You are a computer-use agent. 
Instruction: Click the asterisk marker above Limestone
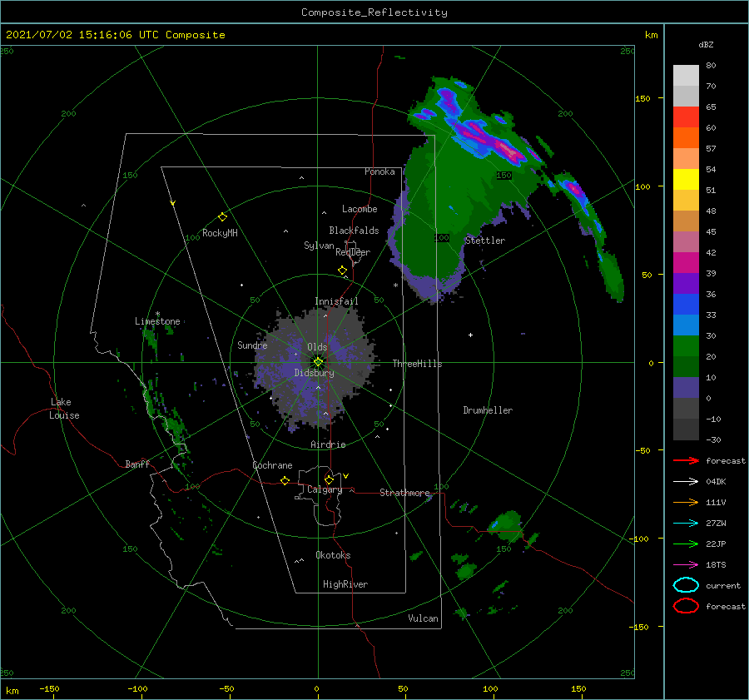[157, 314]
